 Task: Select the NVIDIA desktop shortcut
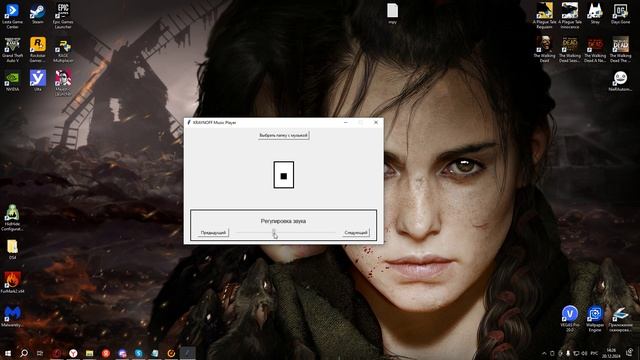[12, 81]
